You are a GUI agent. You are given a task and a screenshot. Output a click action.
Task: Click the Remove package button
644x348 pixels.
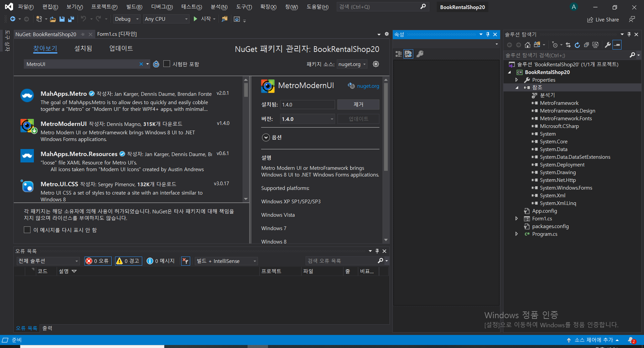358,105
